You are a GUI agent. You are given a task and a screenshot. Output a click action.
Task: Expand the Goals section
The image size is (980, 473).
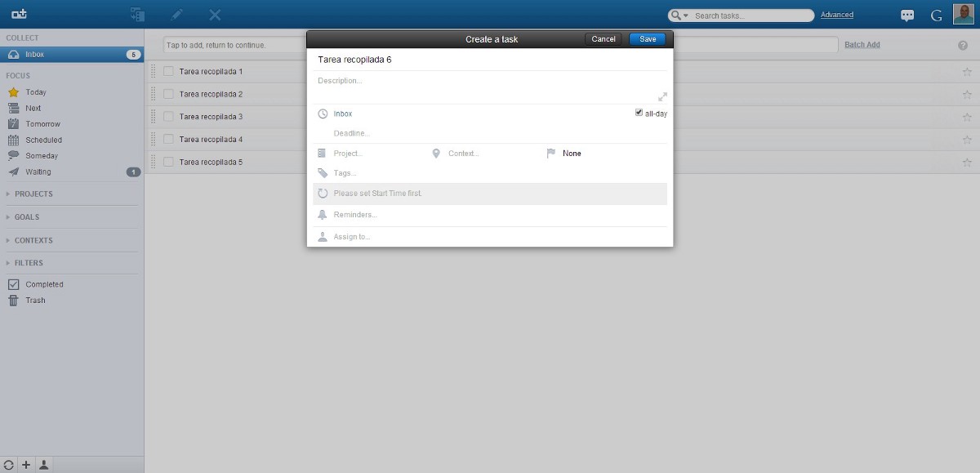pos(26,217)
